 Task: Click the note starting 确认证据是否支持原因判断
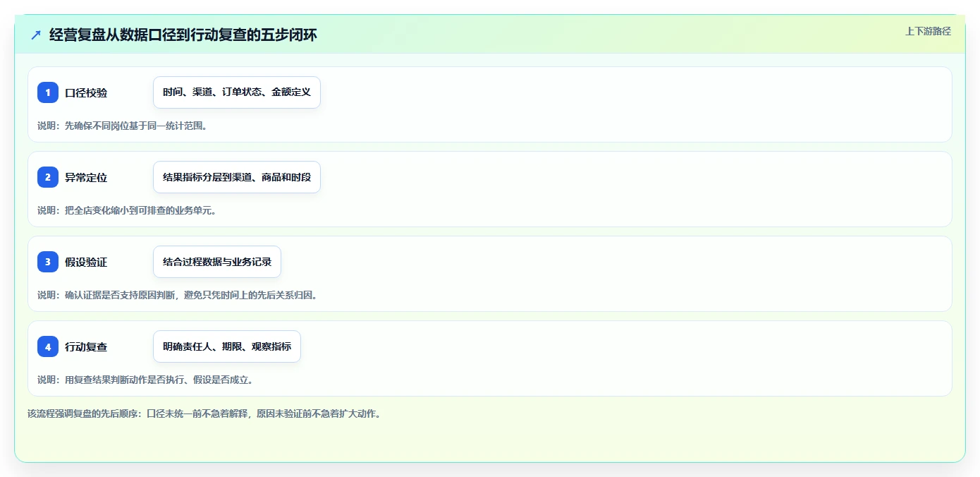click(x=178, y=295)
